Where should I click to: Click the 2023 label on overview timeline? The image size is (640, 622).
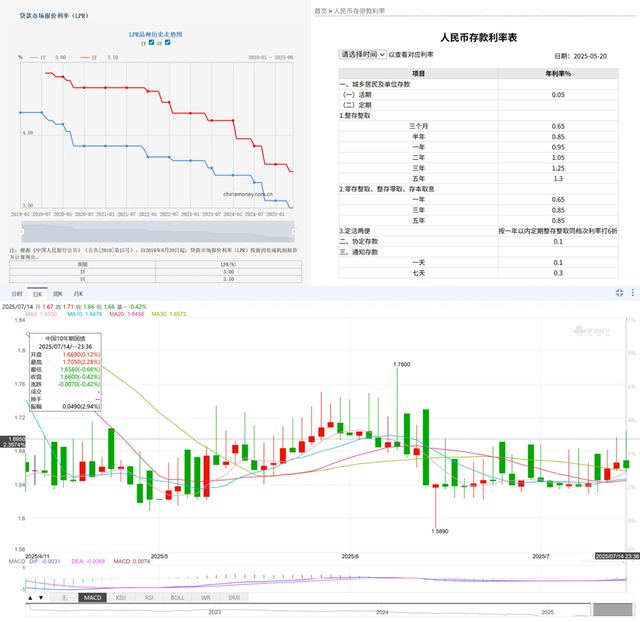(x=215, y=612)
